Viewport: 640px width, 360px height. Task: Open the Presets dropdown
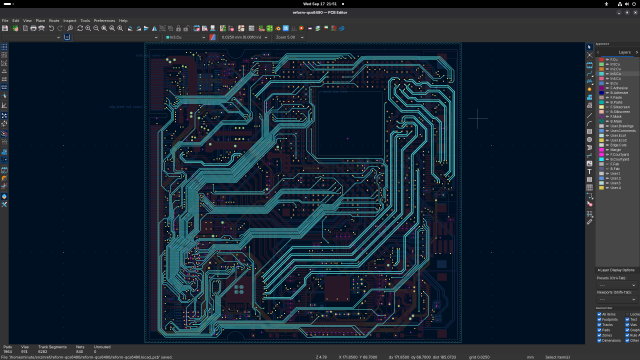617,285
